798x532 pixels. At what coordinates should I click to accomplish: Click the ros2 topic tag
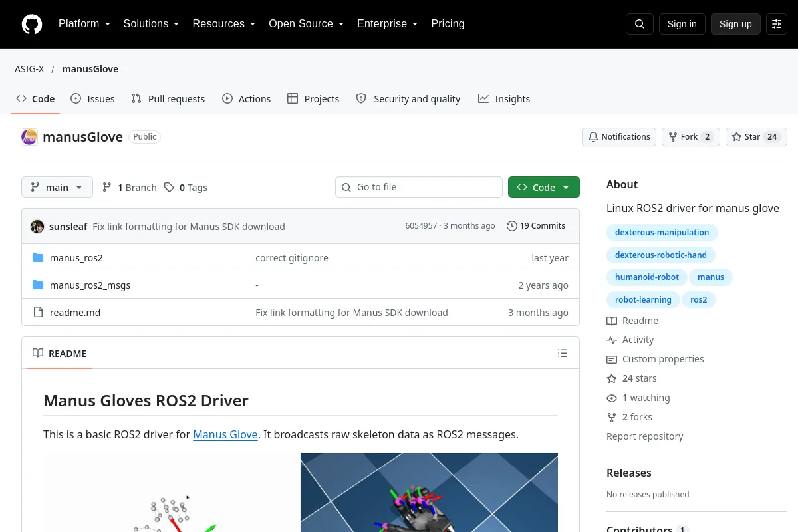pos(699,300)
